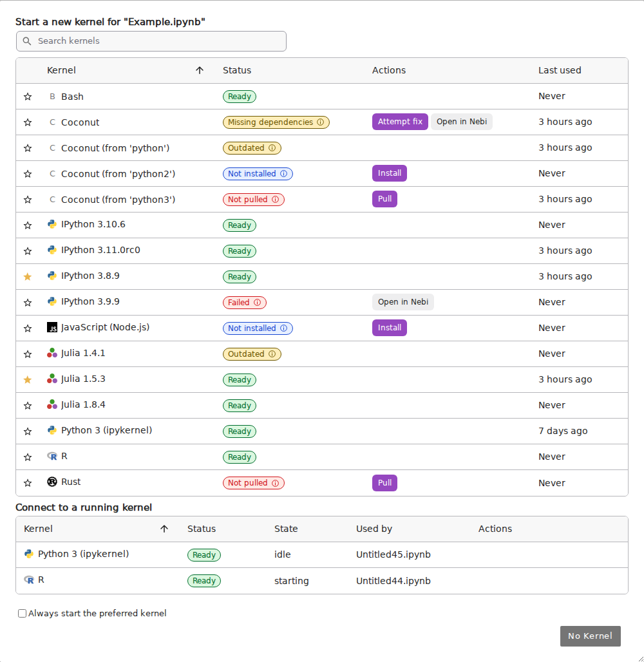Open info icon on Missing dependencies badge

(321, 122)
